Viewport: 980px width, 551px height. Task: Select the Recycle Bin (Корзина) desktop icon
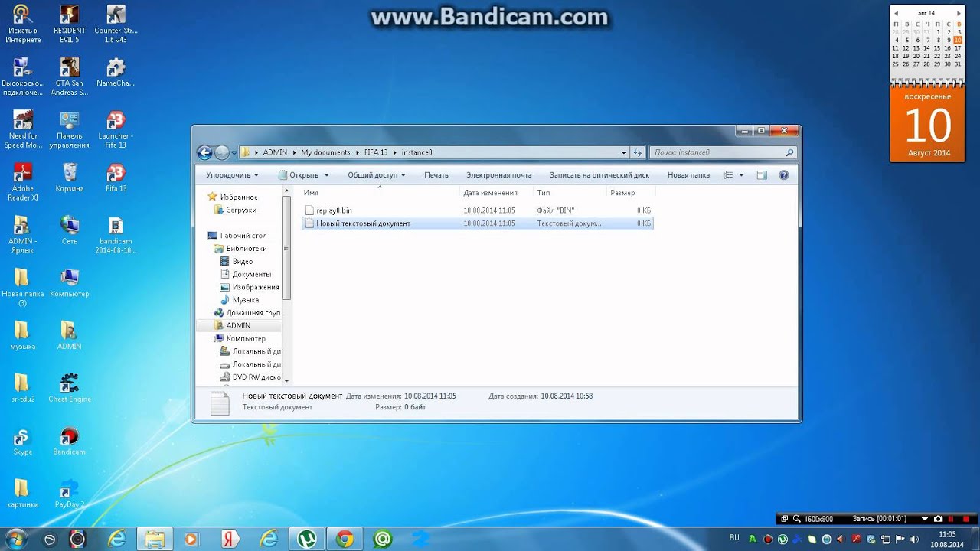(x=70, y=178)
